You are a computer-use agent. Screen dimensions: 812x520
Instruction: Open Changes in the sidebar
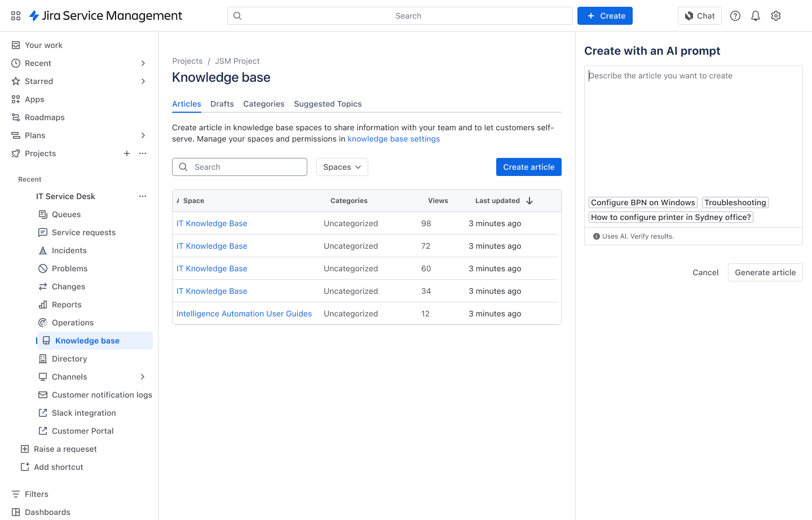pos(68,287)
